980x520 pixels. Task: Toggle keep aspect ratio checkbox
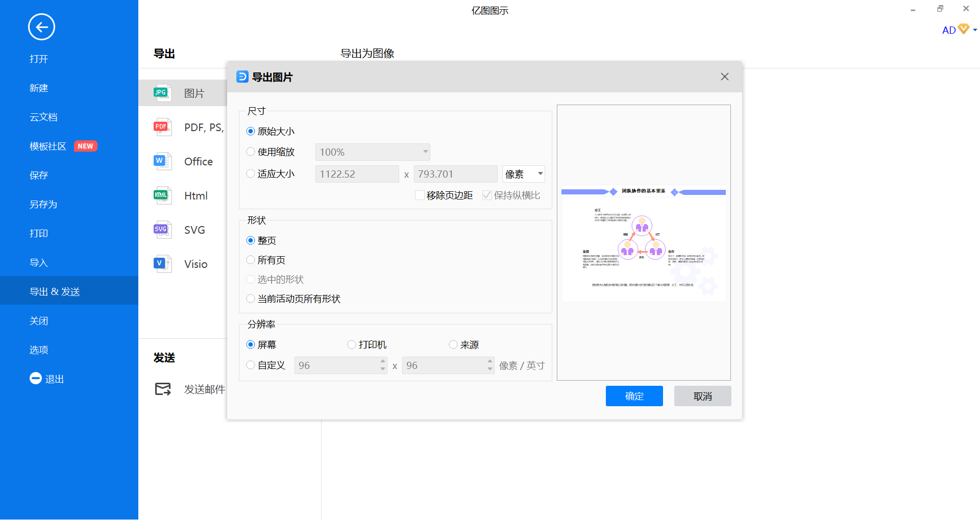487,195
